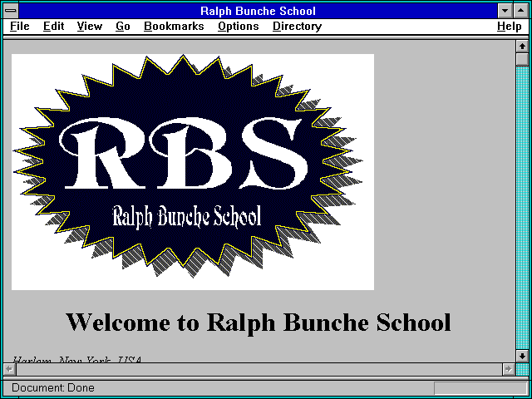Click the 'Document: Done' status text
This screenshot has width=532, height=399.
point(53,387)
